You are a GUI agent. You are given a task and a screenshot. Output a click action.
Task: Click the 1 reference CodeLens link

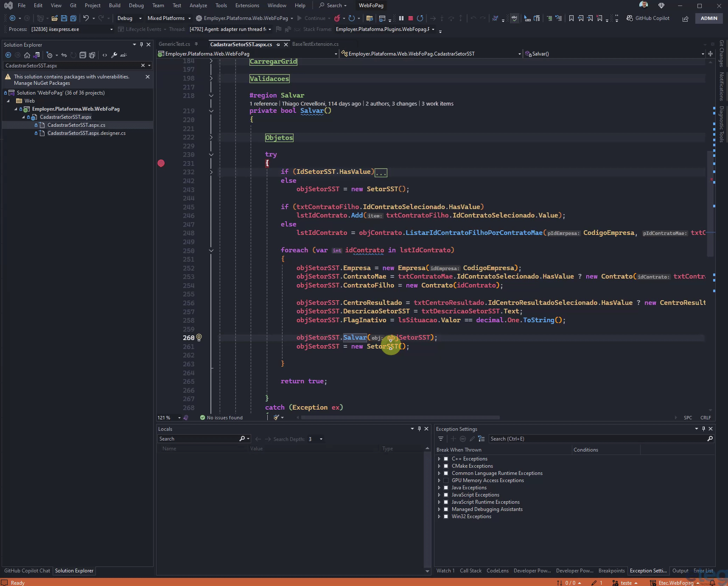tap(263, 103)
